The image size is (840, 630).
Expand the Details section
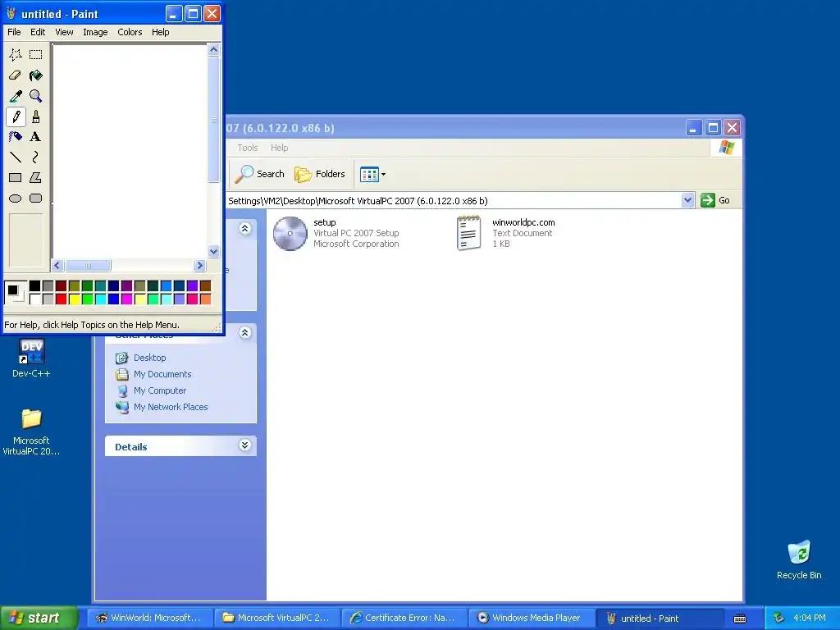244,445
